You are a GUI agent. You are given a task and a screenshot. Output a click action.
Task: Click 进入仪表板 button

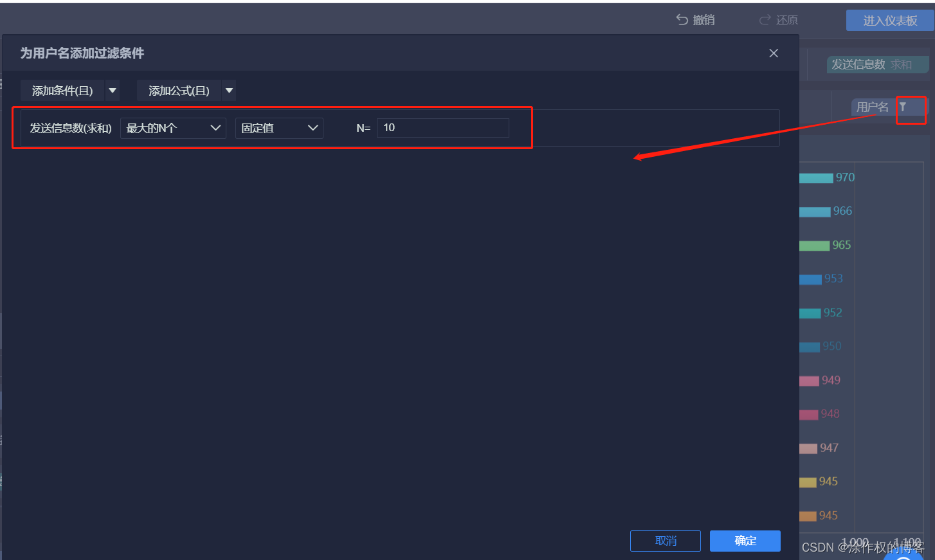[890, 21]
